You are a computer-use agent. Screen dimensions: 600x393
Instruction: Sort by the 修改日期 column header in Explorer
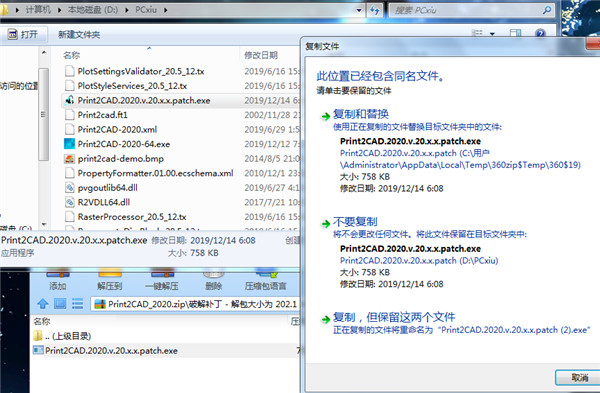pyautogui.click(x=261, y=55)
